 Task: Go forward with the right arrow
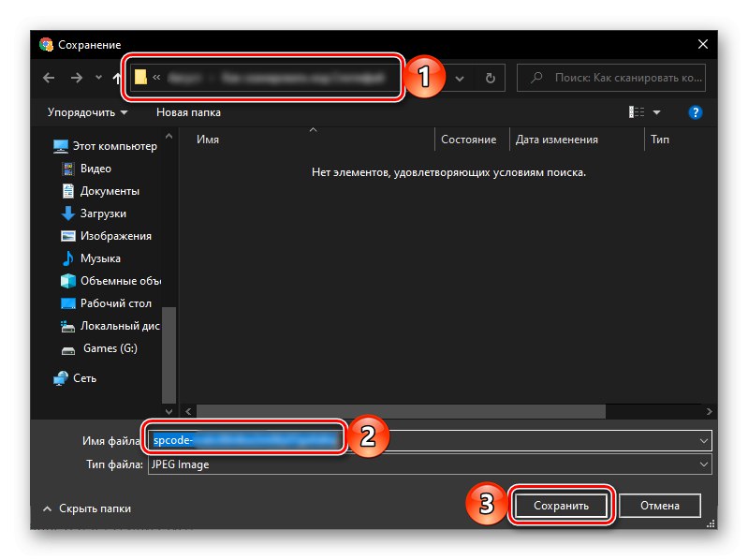77,78
